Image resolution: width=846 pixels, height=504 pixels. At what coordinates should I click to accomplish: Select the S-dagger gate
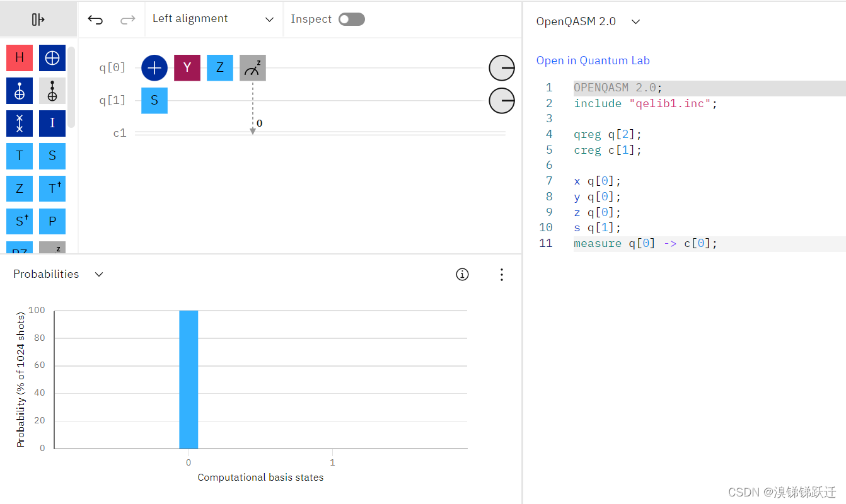coord(19,221)
